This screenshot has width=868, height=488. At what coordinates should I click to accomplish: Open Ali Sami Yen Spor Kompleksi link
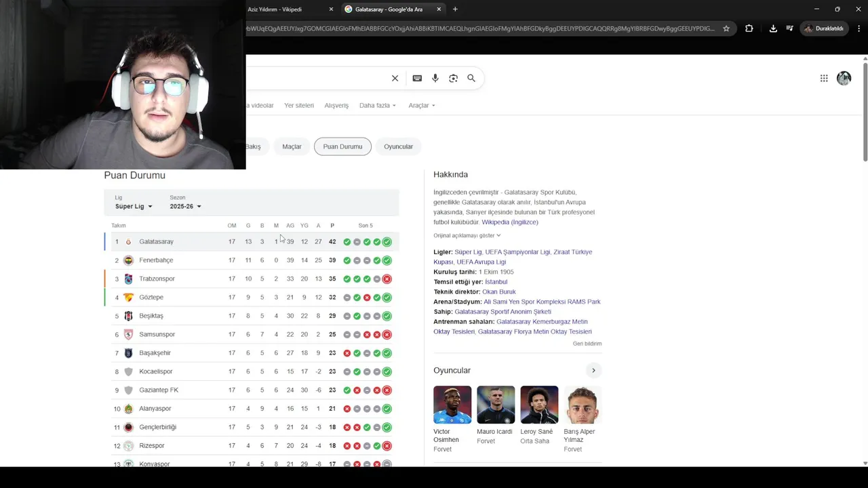pos(542,302)
